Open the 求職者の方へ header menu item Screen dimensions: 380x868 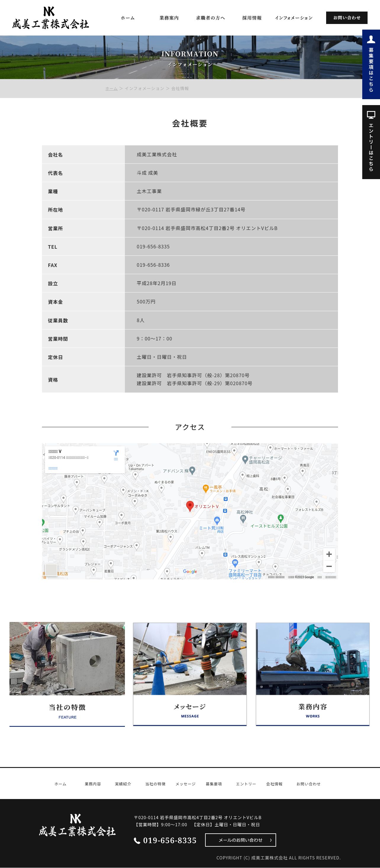pyautogui.click(x=210, y=18)
